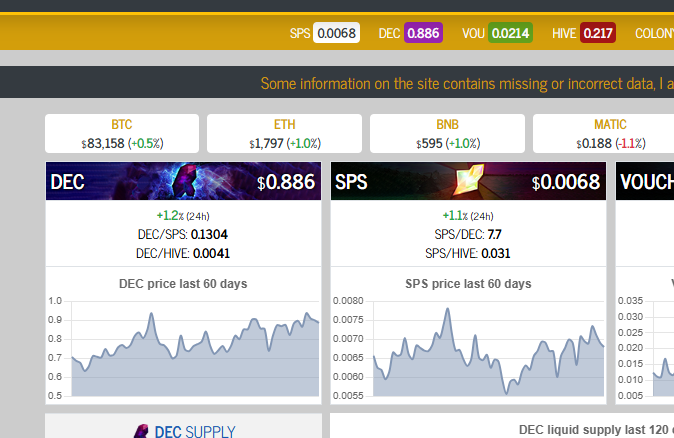Click the DEC/HIVE: 0.0041 ratio
Image resolution: width=674 pixels, height=438 pixels.
[183, 253]
